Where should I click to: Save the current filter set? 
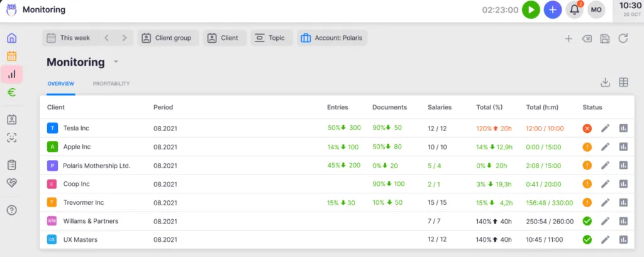pyautogui.click(x=605, y=38)
